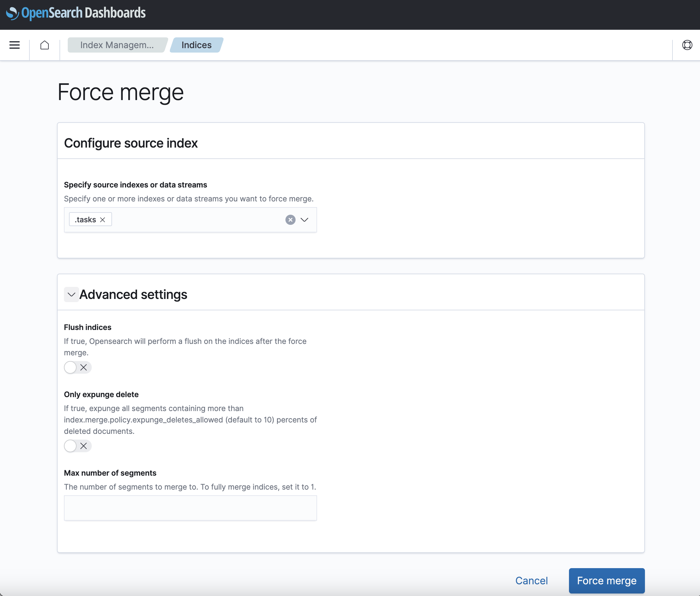The width and height of the screenshot is (700, 596).
Task: Clear all selected indexes with the clear icon
Action: (290, 220)
